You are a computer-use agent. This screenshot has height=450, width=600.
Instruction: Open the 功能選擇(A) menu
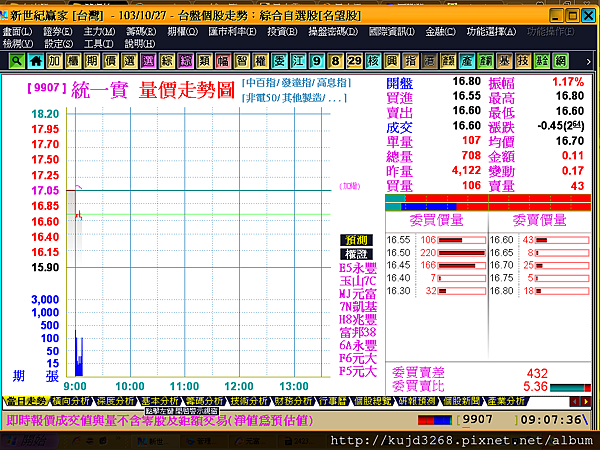click(x=491, y=32)
